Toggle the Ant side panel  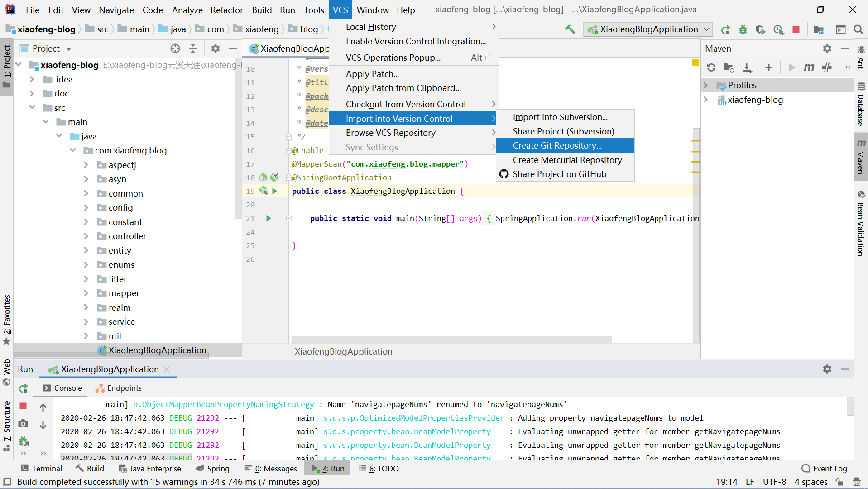coord(861,57)
